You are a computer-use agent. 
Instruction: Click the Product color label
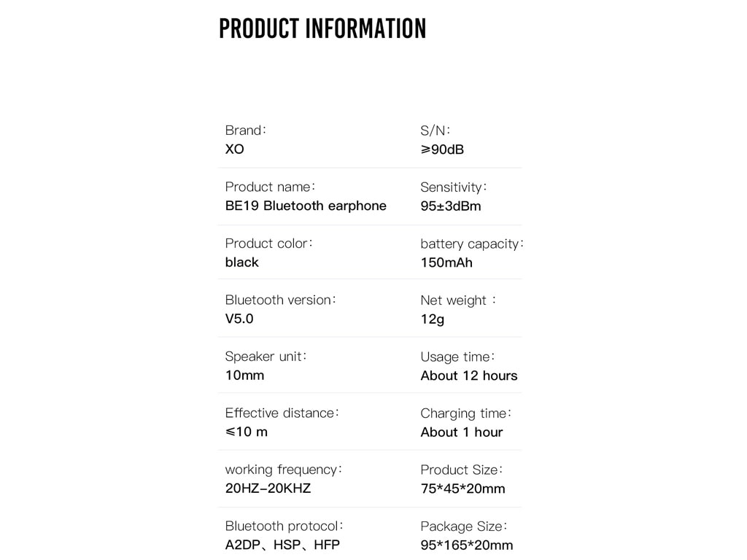pos(268,244)
